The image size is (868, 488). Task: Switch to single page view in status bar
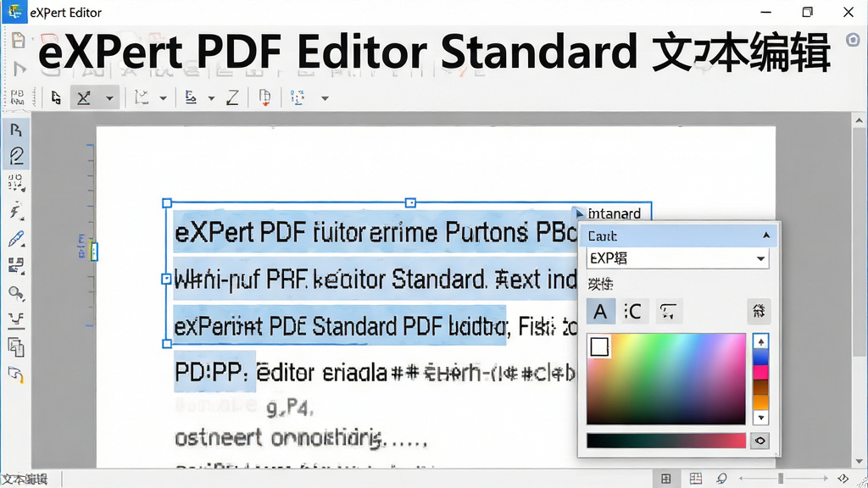(666, 479)
